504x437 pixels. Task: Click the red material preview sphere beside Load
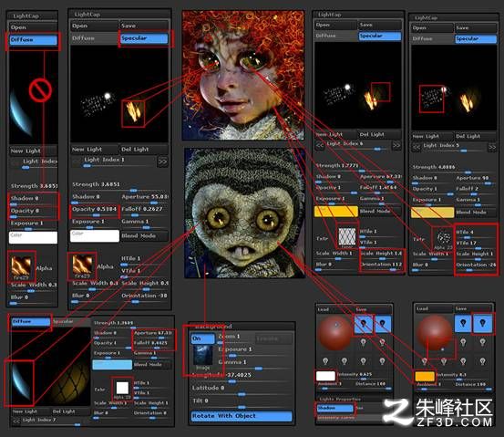334,333
